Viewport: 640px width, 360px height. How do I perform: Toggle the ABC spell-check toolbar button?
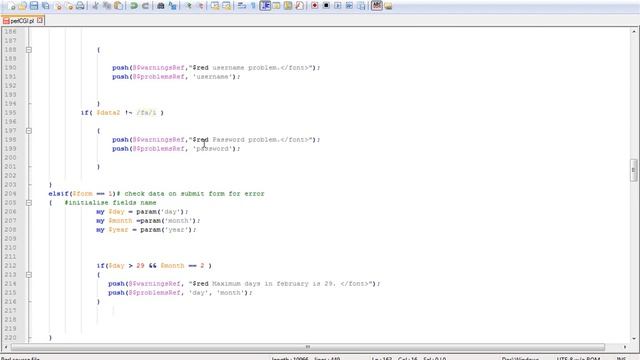[376, 6]
